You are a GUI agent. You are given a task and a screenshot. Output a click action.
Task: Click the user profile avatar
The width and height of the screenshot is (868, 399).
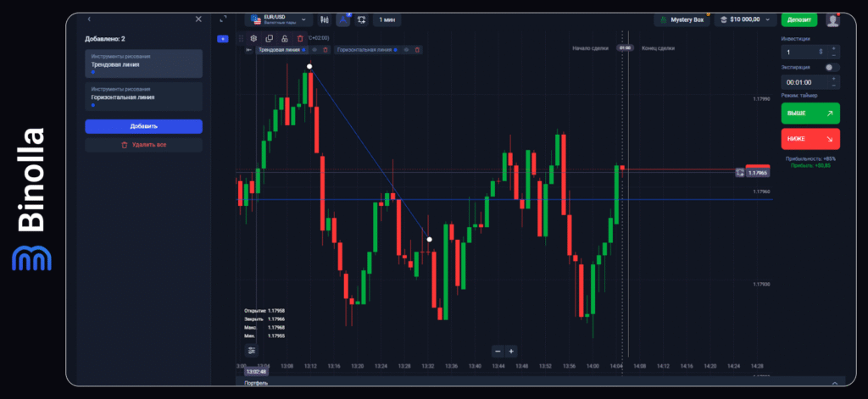click(x=833, y=19)
